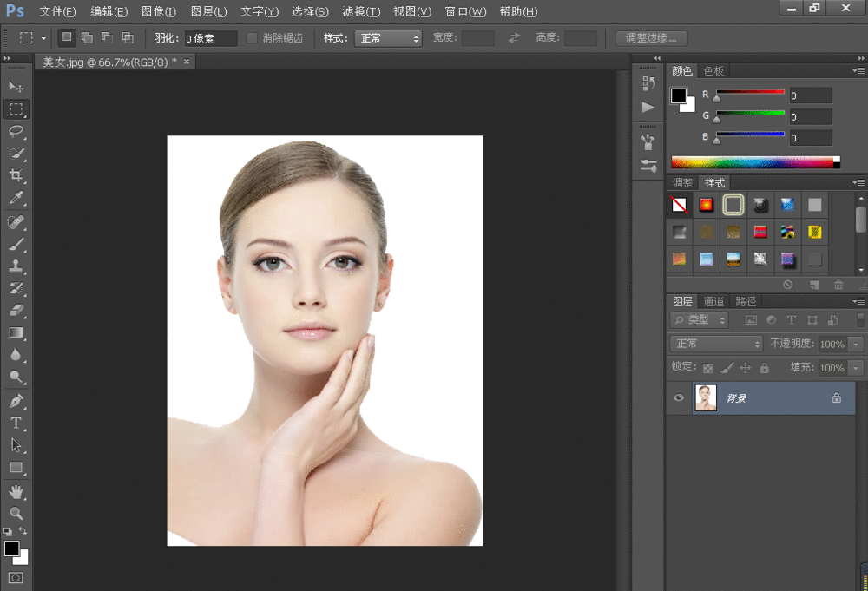Toggle the 消除锯齿 checkbox
Image resolution: width=868 pixels, height=591 pixels.
pyautogui.click(x=253, y=38)
